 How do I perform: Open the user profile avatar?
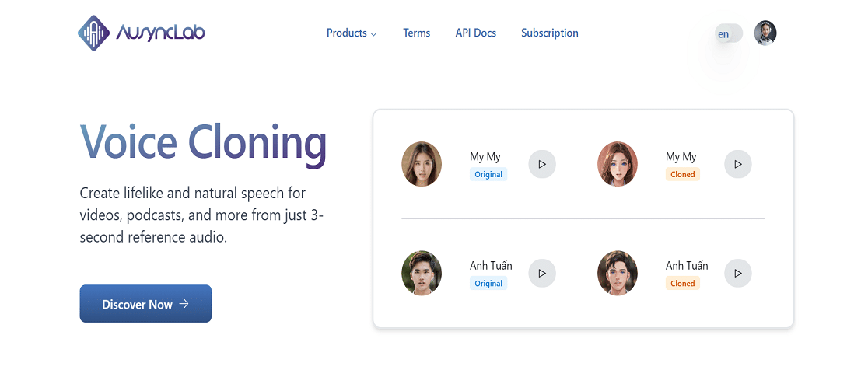(x=765, y=33)
